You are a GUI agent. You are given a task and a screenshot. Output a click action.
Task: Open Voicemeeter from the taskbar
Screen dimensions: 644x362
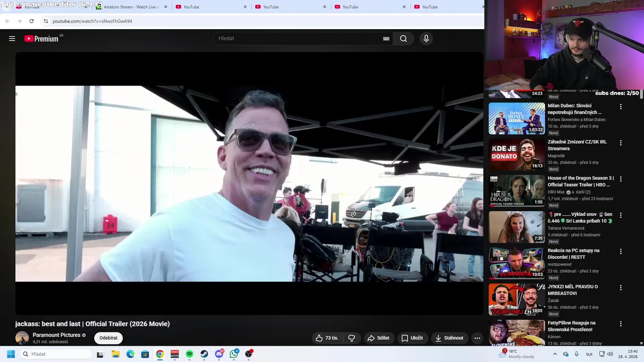(175, 354)
